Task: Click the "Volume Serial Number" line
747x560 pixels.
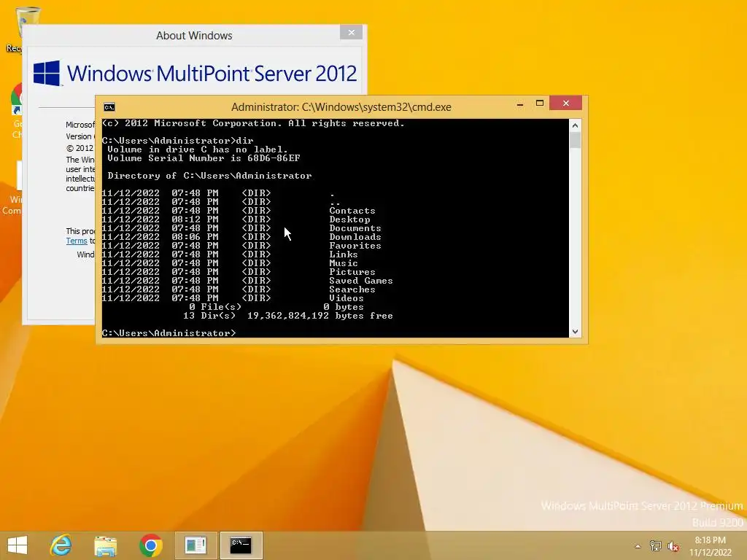Action: [x=204, y=158]
